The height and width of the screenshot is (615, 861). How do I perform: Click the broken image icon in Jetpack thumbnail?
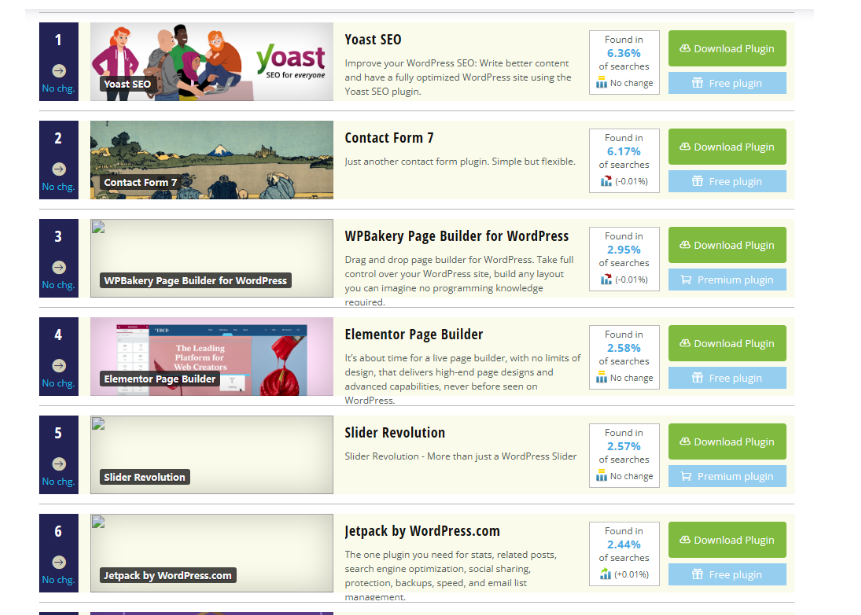[x=98, y=522]
